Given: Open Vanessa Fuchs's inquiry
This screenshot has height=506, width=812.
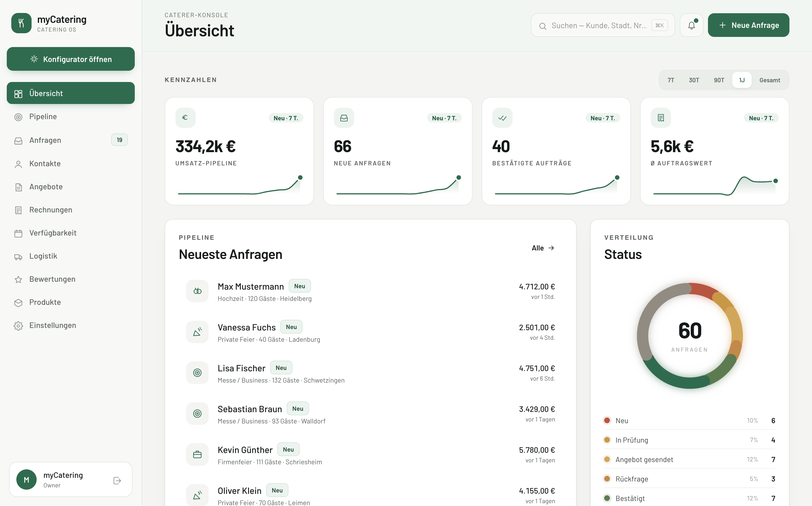Looking at the screenshot, I should [x=370, y=332].
